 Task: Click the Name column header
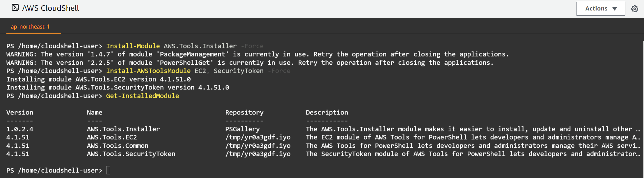[95, 112]
